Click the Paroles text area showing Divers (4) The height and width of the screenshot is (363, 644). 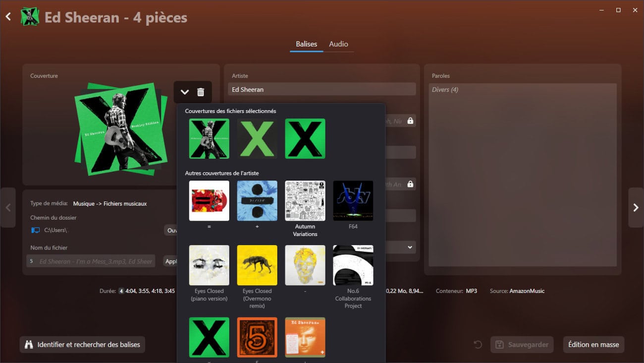tap(523, 175)
